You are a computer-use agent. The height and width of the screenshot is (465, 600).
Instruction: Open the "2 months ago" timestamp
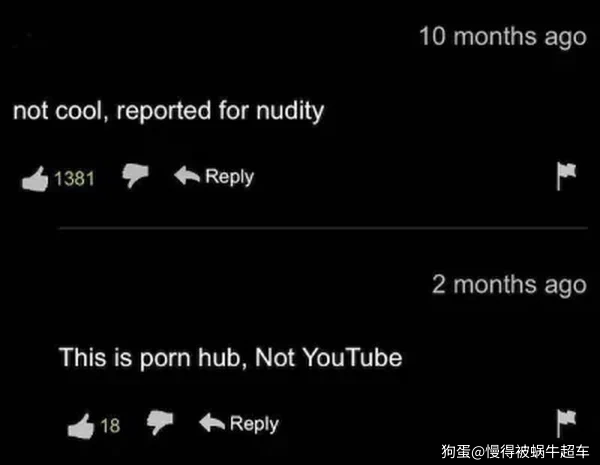[x=509, y=285]
